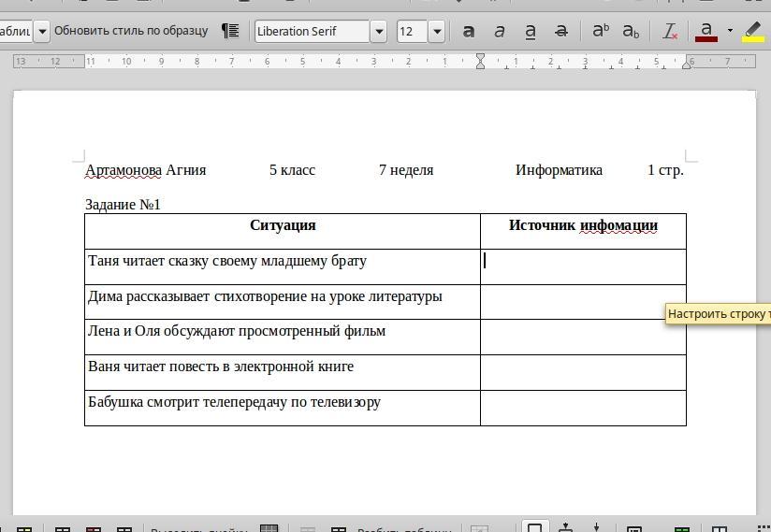This screenshot has height=532, width=771.
Task: Apply superscript formatting
Action: click(x=601, y=32)
